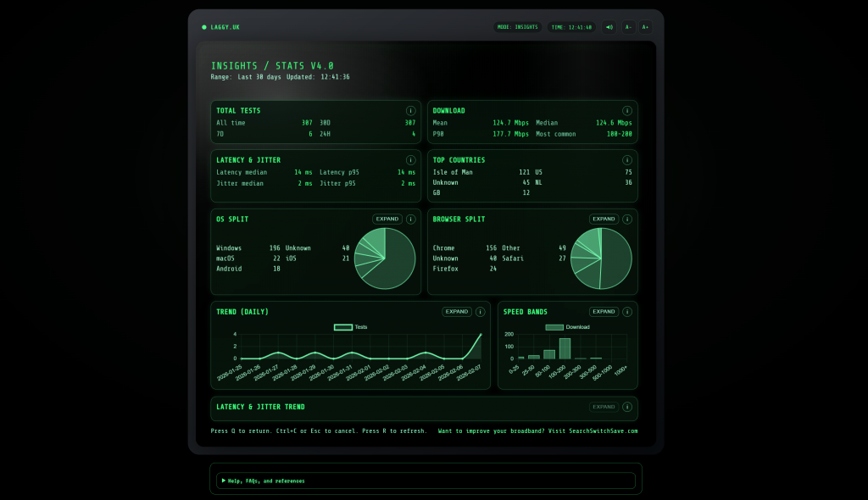Image resolution: width=868 pixels, height=500 pixels.
Task: Open info icon on Total Tests card
Action: [x=411, y=111]
